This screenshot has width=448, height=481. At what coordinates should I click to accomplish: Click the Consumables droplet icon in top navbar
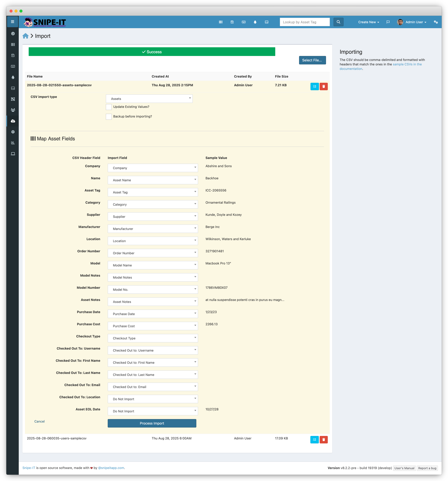pyautogui.click(x=255, y=22)
